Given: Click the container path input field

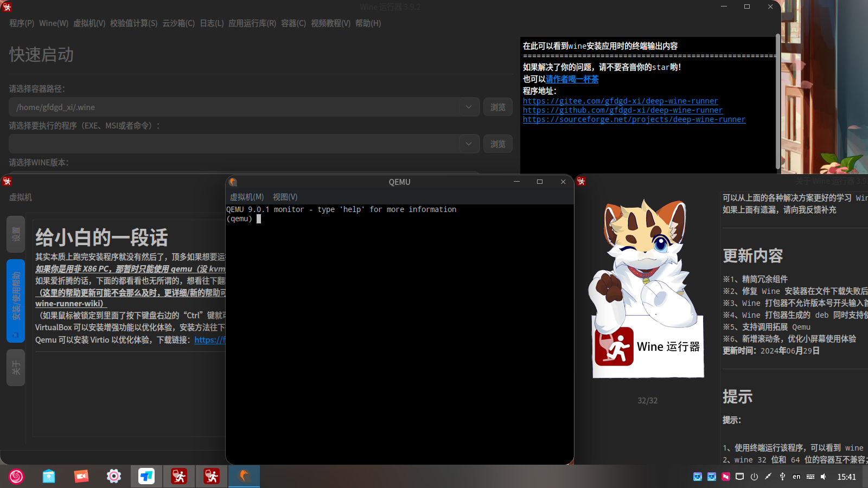Looking at the screenshot, I should click(x=234, y=107).
